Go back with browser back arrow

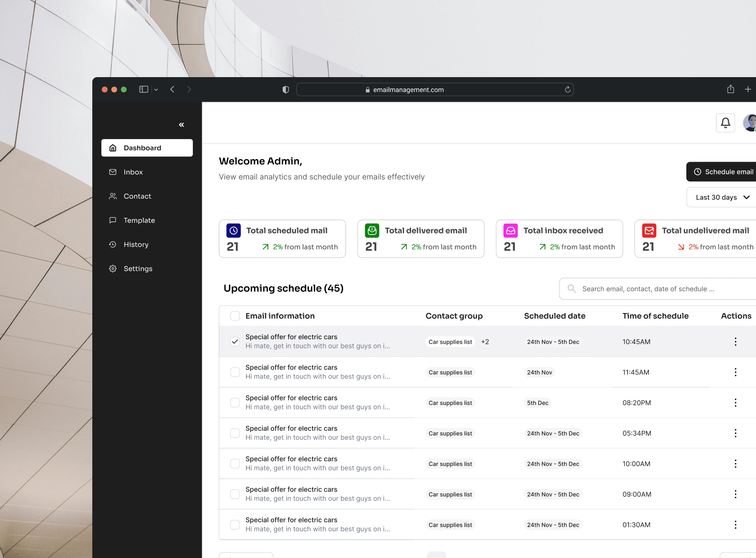click(x=172, y=89)
